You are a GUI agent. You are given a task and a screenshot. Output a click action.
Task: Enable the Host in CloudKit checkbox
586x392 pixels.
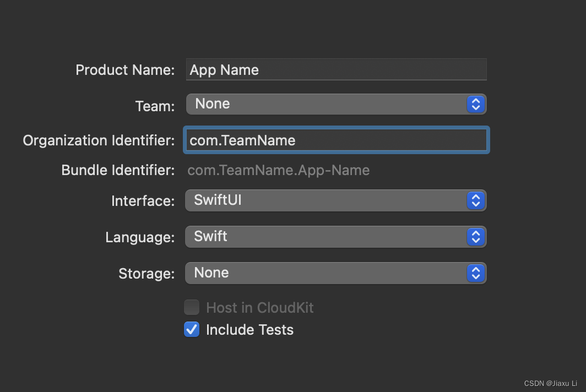[x=192, y=307]
